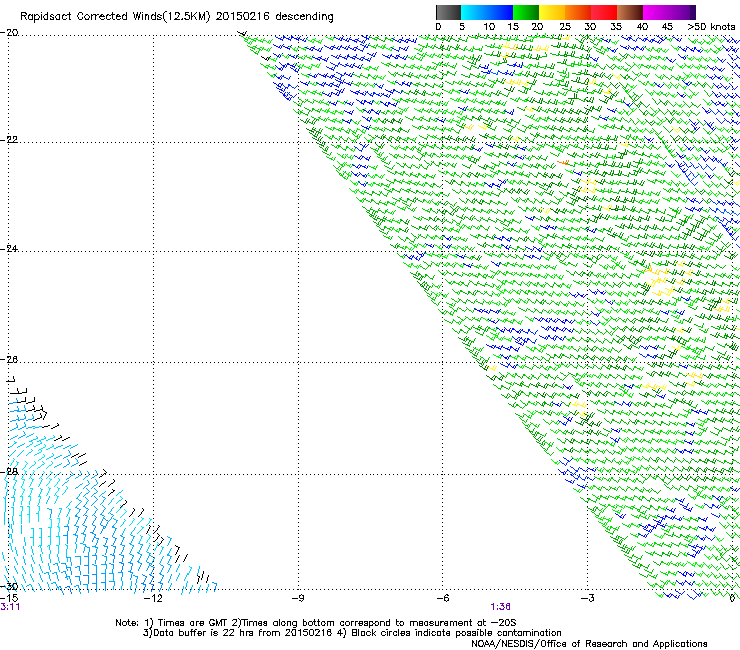Click the '-26' latitude axis label
Image resolution: width=740 pixels, height=650 pixels.
(9, 360)
